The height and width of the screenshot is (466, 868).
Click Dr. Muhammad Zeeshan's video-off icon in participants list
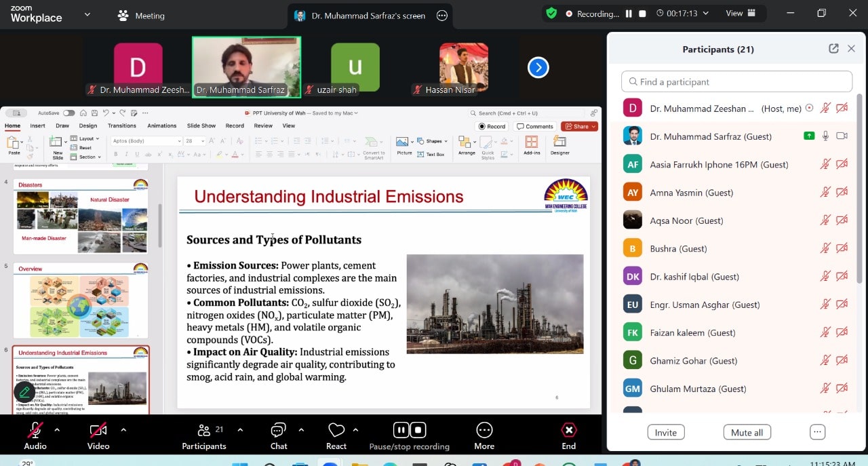[x=842, y=109]
